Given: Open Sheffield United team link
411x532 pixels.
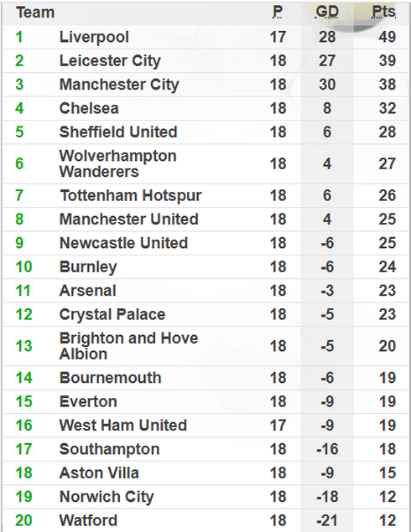Looking at the screenshot, I should point(118,132).
